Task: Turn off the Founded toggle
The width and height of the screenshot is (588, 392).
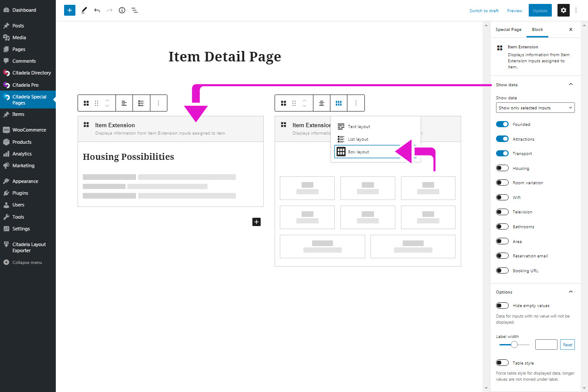Action: [502, 125]
